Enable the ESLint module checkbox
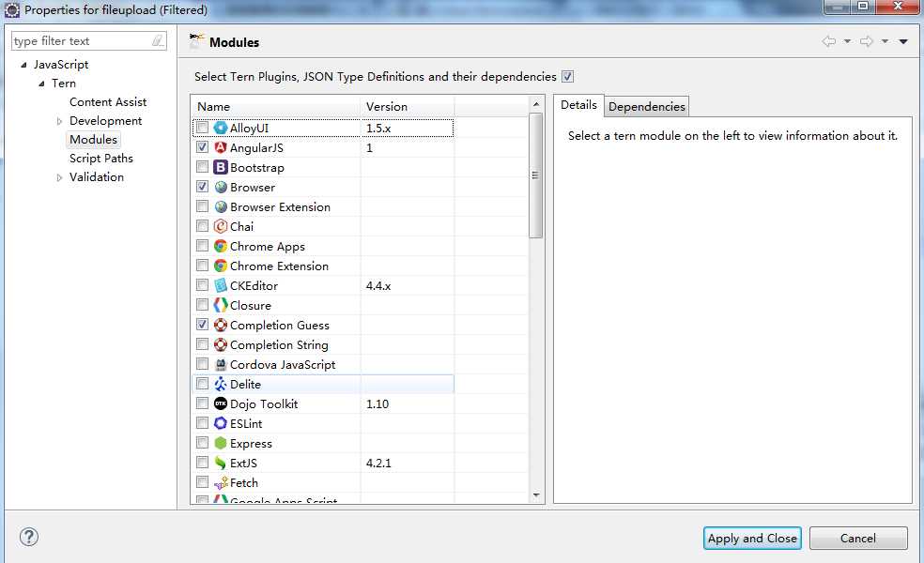Screen dimensions: 924x563 tap(202, 422)
